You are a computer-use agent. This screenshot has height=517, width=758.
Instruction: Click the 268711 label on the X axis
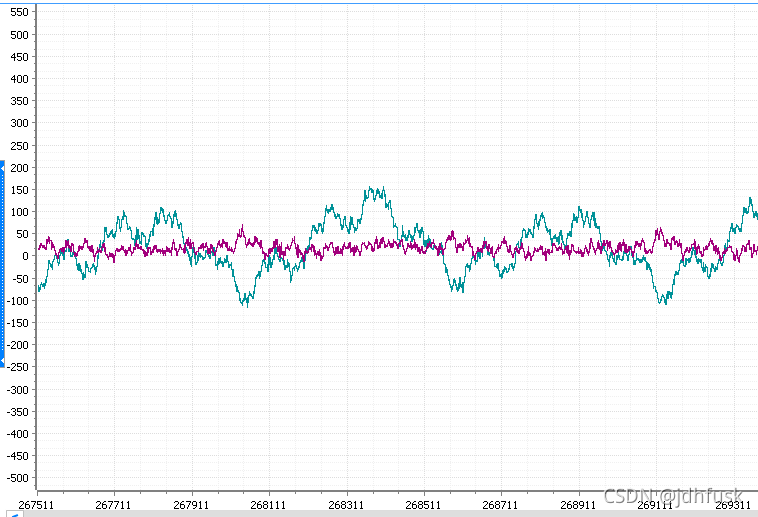500,505
